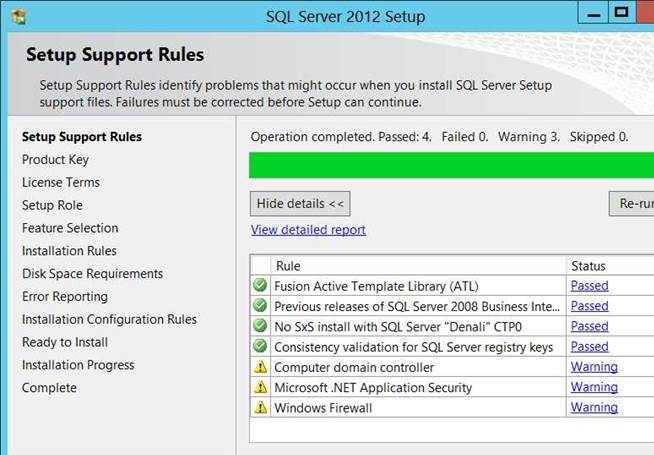This screenshot has height=455, width=654.
Task: Open Passed status for Fusion Active Template Library
Action: [x=589, y=286]
